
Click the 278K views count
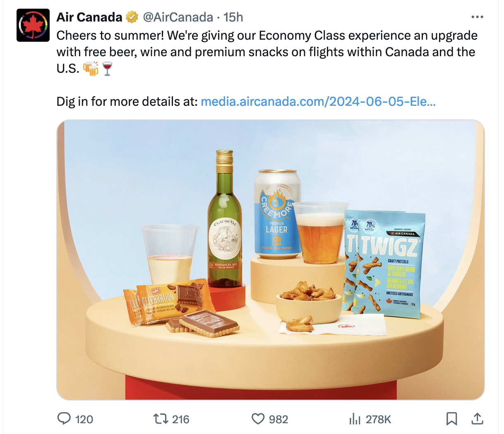[378, 420]
